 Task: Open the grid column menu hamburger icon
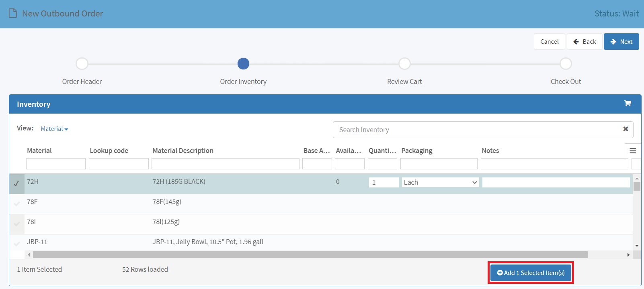point(633,151)
